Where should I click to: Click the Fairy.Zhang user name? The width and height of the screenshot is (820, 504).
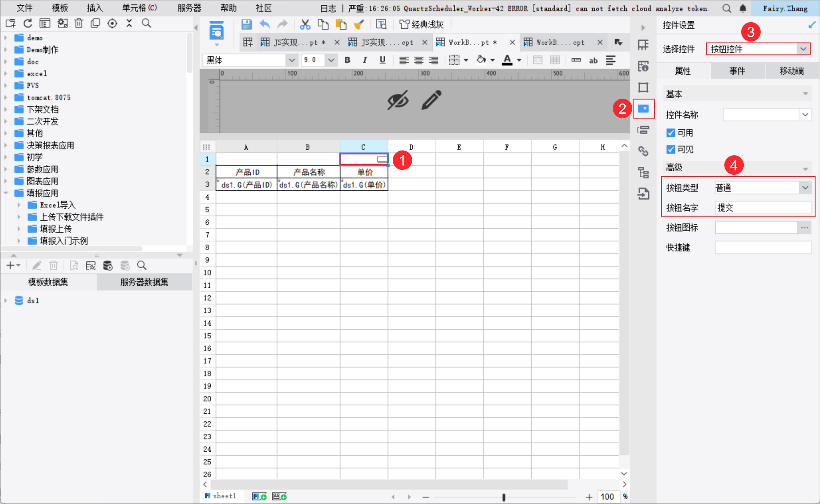[x=785, y=8]
